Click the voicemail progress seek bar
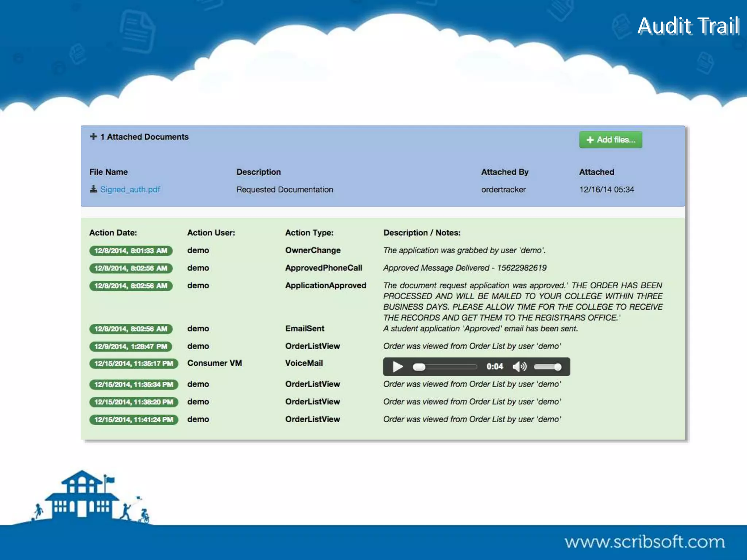 click(445, 367)
